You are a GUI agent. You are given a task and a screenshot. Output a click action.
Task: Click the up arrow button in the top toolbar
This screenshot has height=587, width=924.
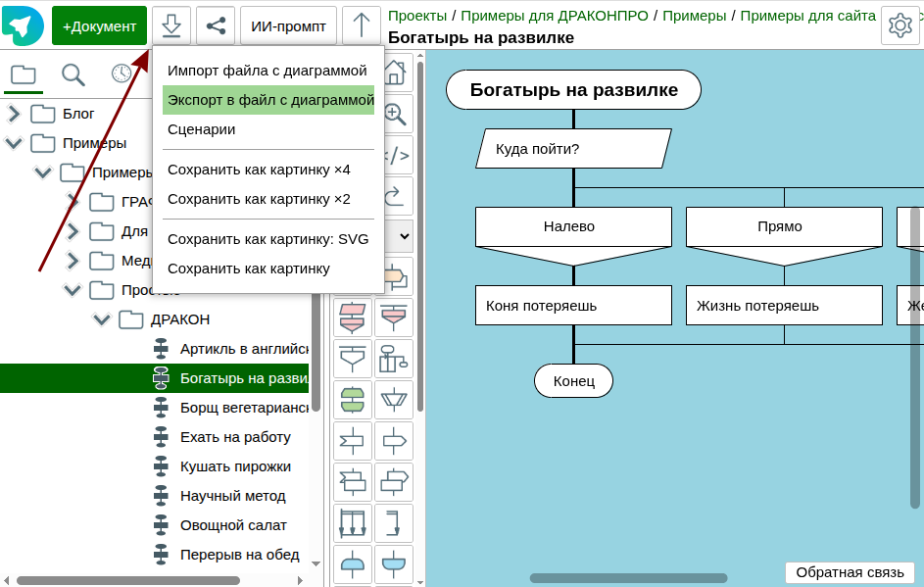362,25
